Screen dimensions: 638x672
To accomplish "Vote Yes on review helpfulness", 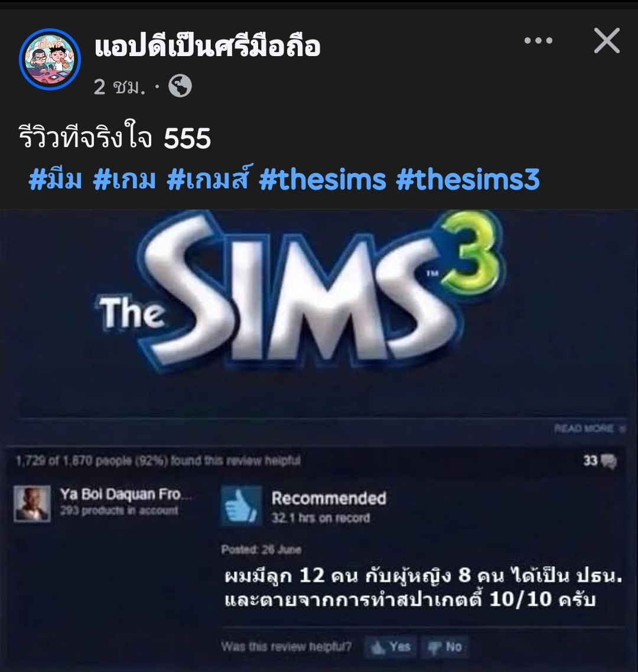I will pos(390,647).
